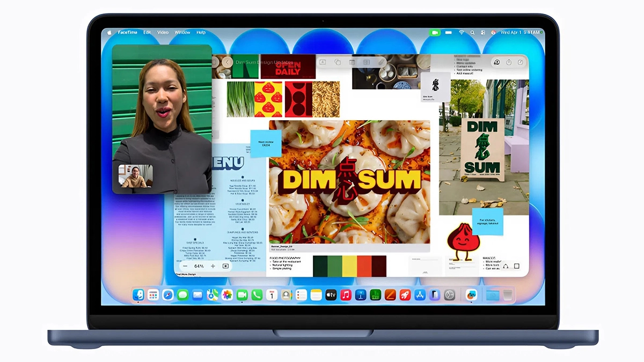The image size is (644, 362).
Task: Open the yellow Notes app icon
Action: [316, 294]
